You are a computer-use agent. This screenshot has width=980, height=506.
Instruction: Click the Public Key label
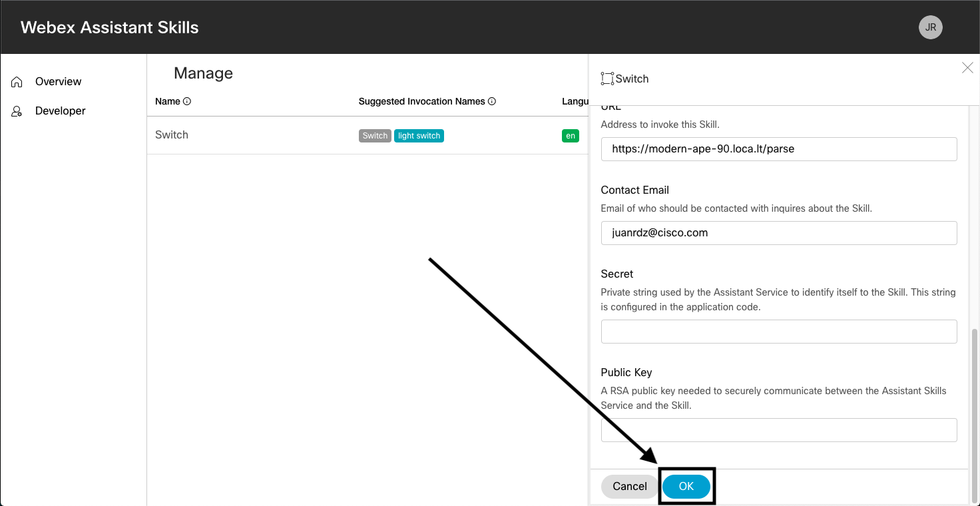(x=626, y=372)
